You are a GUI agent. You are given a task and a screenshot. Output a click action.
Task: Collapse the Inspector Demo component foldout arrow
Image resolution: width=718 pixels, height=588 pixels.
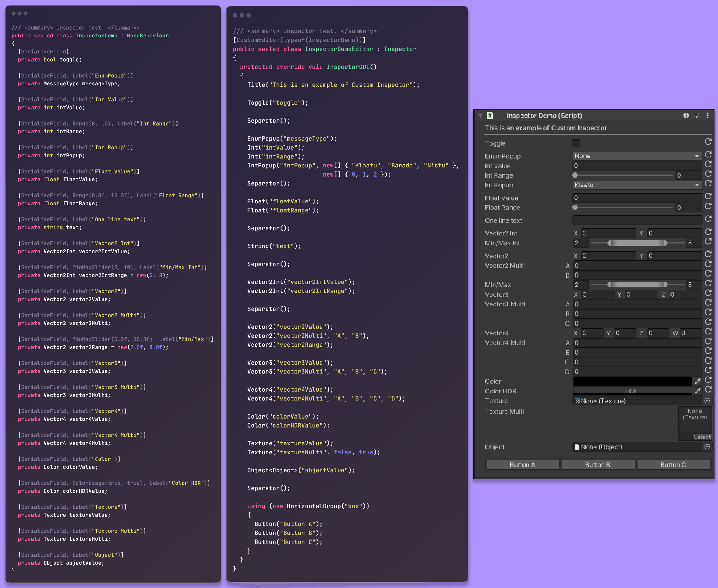pyautogui.click(x=480, y=115)
